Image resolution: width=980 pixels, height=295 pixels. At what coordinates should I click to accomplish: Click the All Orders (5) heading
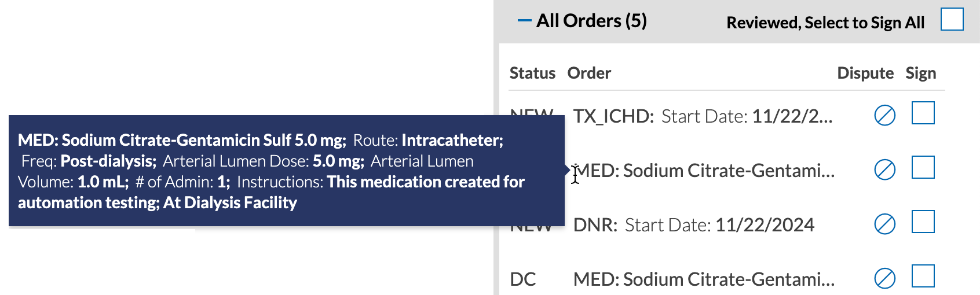point(591,21)
